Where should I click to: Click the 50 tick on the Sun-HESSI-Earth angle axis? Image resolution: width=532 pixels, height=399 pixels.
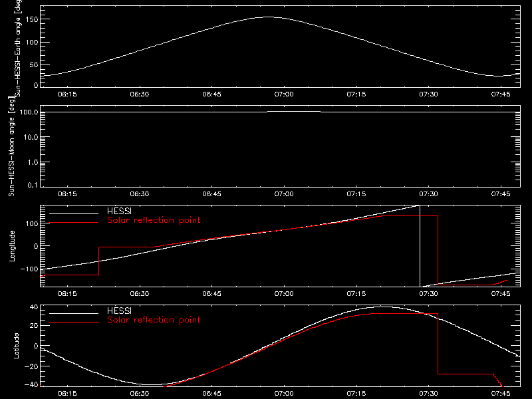(x=34, y=65)
